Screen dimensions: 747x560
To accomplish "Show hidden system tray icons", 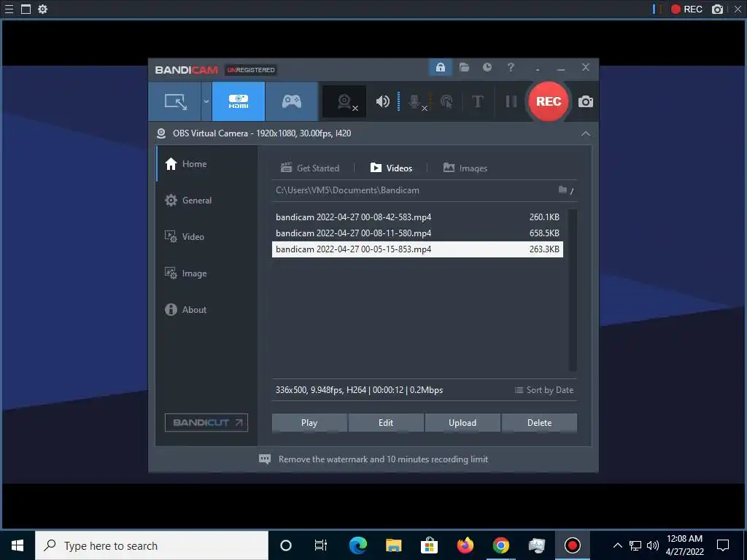I will pyautogui.click(x=617, y=545).
